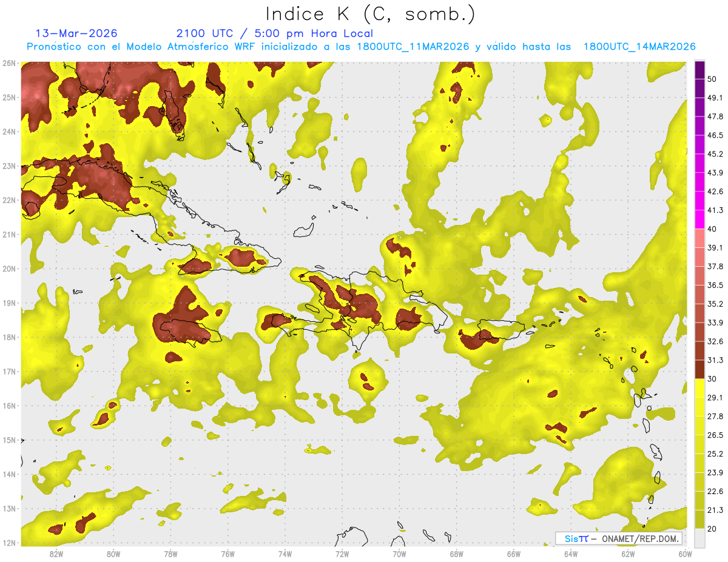Viewport: 728px width, 562px height.
Task: Select the '68W' longitude axis label
Action: [x=456, y=554]
